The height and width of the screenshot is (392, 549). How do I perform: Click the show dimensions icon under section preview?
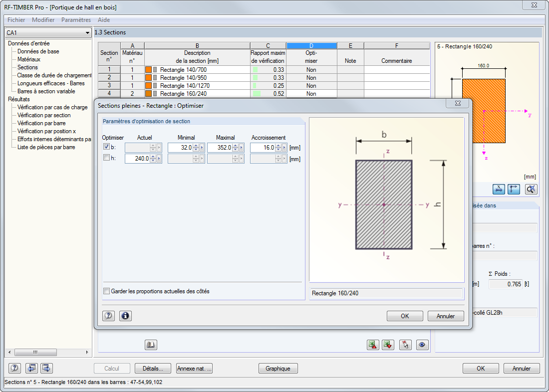pos(499,190)
